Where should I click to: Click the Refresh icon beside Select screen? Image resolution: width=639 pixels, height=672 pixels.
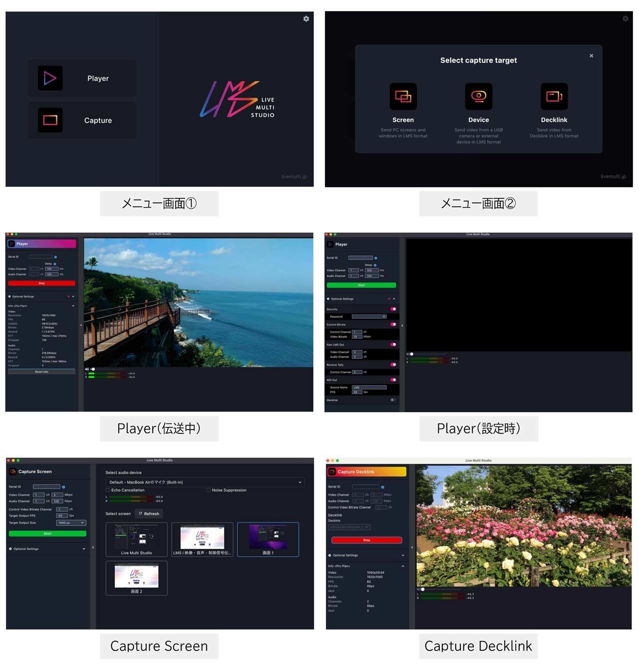point(141,513)
